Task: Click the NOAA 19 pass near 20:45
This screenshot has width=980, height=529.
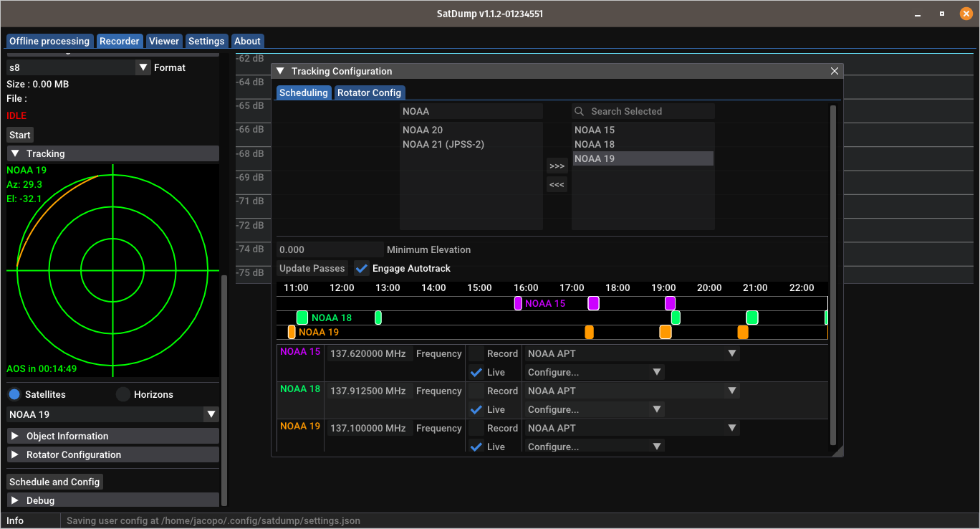Action: (x=743, y=332)
